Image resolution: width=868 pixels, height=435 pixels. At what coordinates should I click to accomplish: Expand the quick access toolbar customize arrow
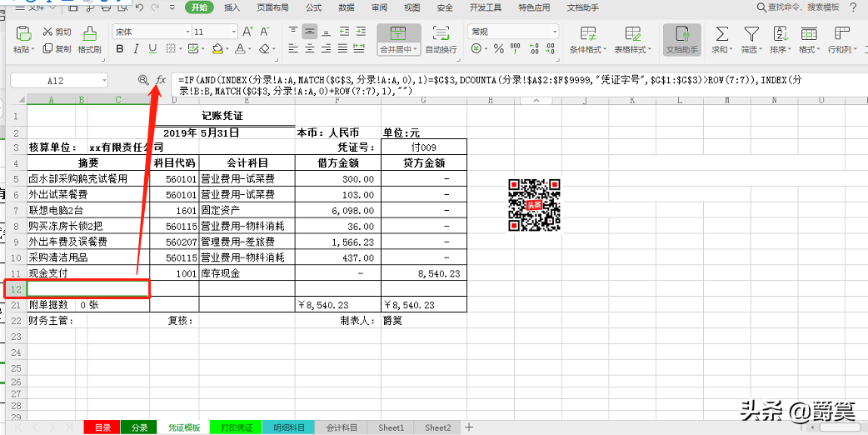click(x=172, y=7)
